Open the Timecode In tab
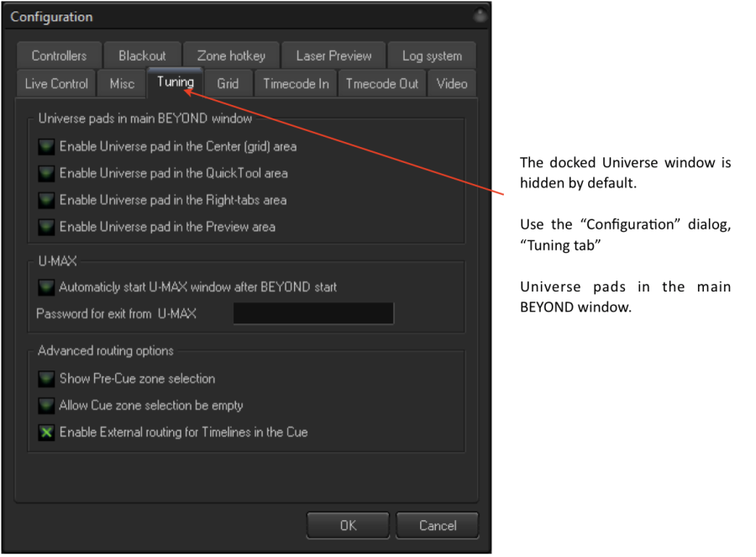 coord(296,83)
